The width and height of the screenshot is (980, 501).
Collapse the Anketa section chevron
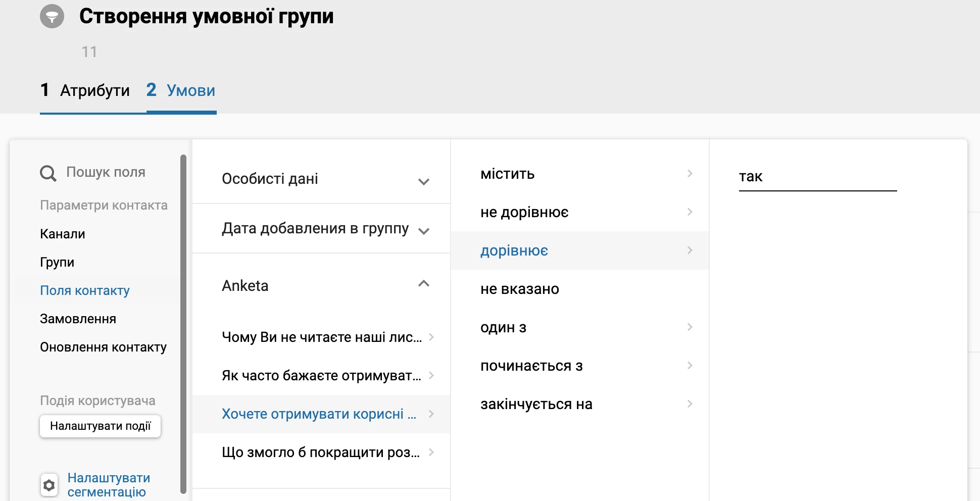[x=424, y=284]
